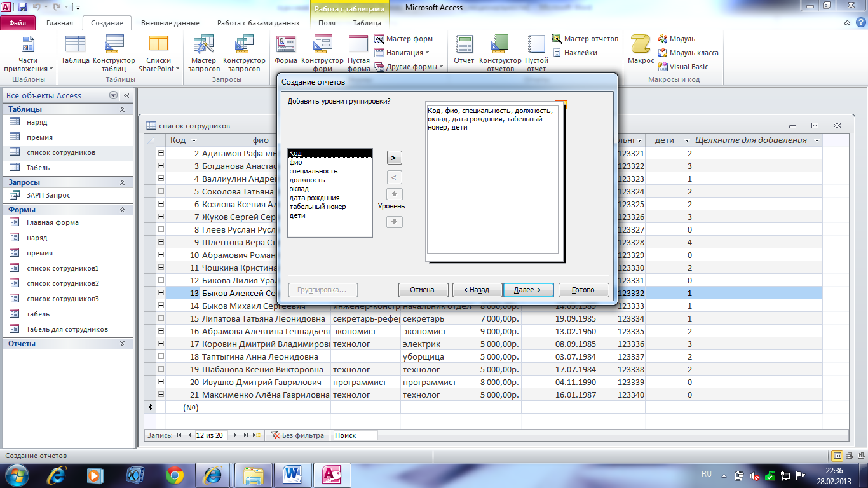Remove grouping level with left arrow
This screenshot has width=868, height=488.
click(394, 178)
